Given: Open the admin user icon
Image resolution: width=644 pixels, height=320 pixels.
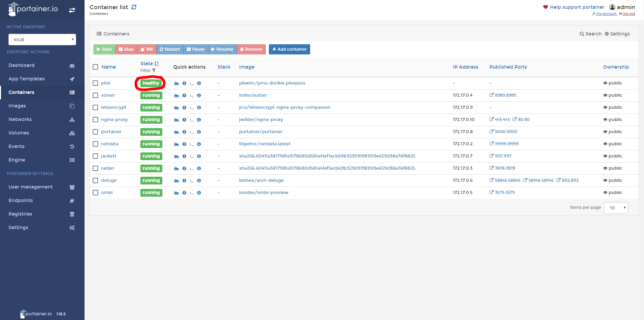Looking at the screenshot, I should (612, 7).
